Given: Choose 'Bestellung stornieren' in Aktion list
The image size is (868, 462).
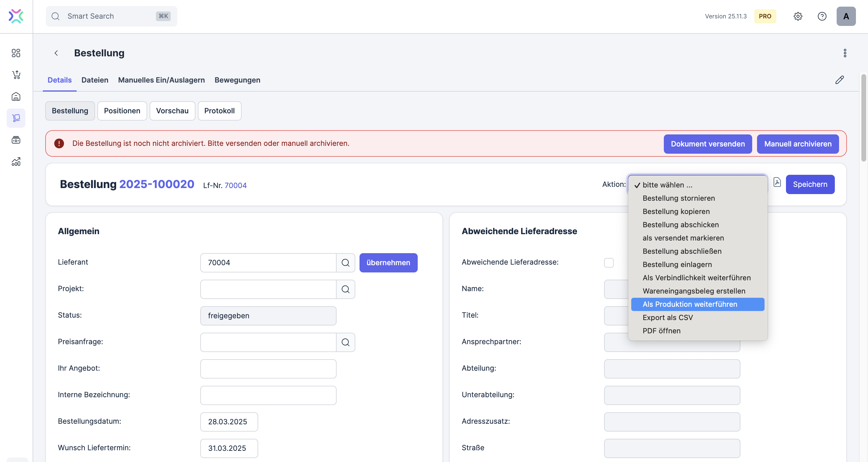Looking at the screenshot, I should pyautogui.click(x=678, y=198).
